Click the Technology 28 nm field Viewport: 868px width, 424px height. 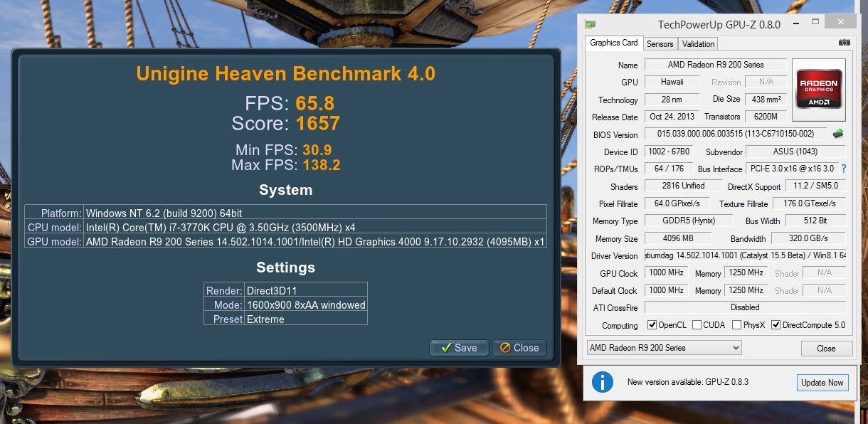point(672,100)
